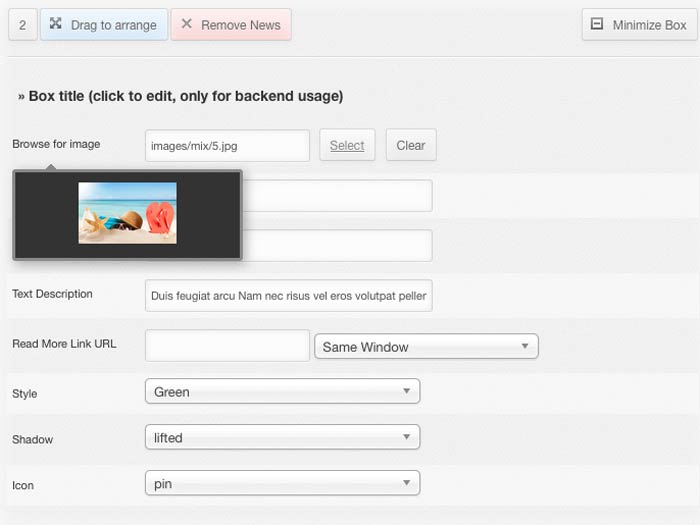Click the Browse for image label
This screenshot has height=525, width=700.
(56, 144)
